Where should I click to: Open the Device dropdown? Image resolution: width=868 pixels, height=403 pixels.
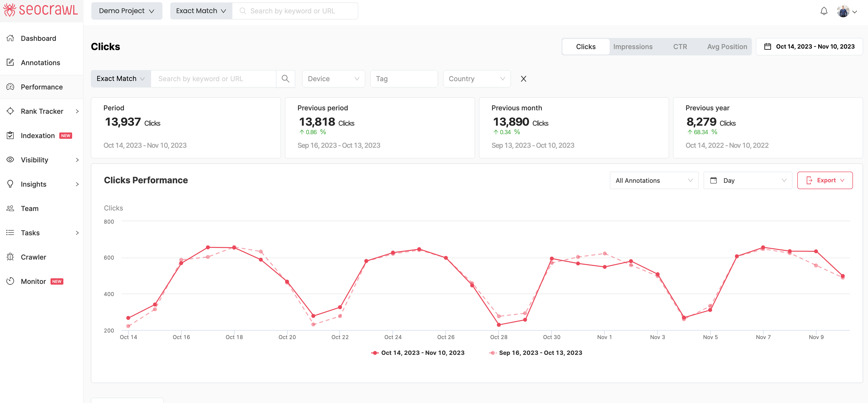tap(333, 79)
